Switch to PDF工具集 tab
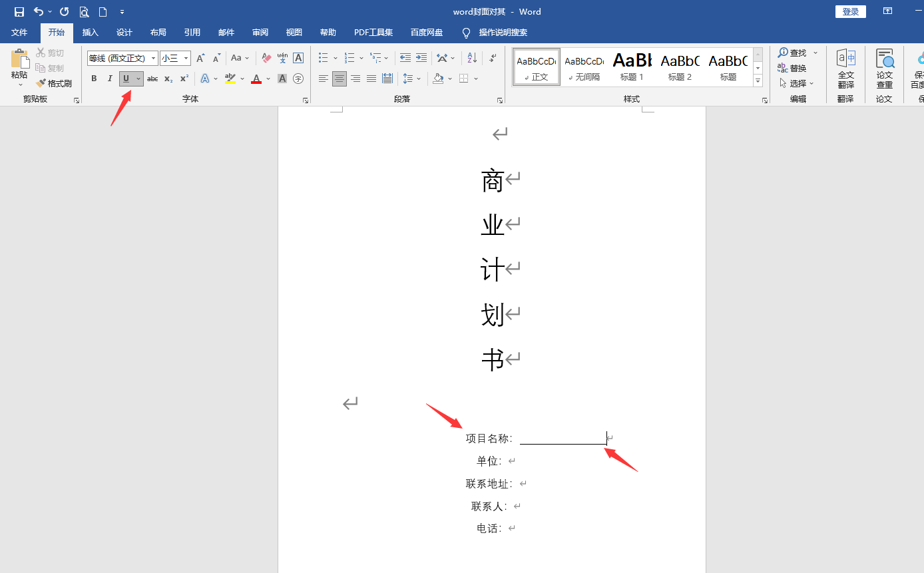This screenshot has width=924, height=573. tap(373, 33)
